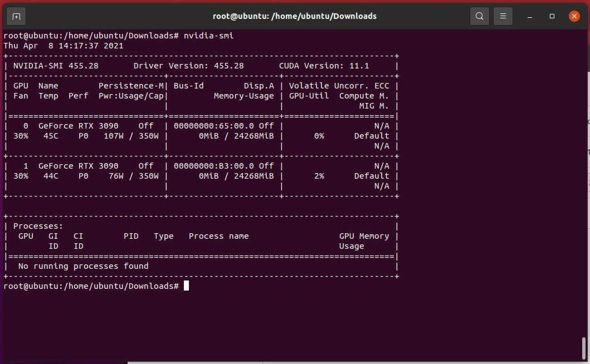This screenshot has height=364, width=590.
Task: Open a new terminal tab
Action: coord(16,16)
